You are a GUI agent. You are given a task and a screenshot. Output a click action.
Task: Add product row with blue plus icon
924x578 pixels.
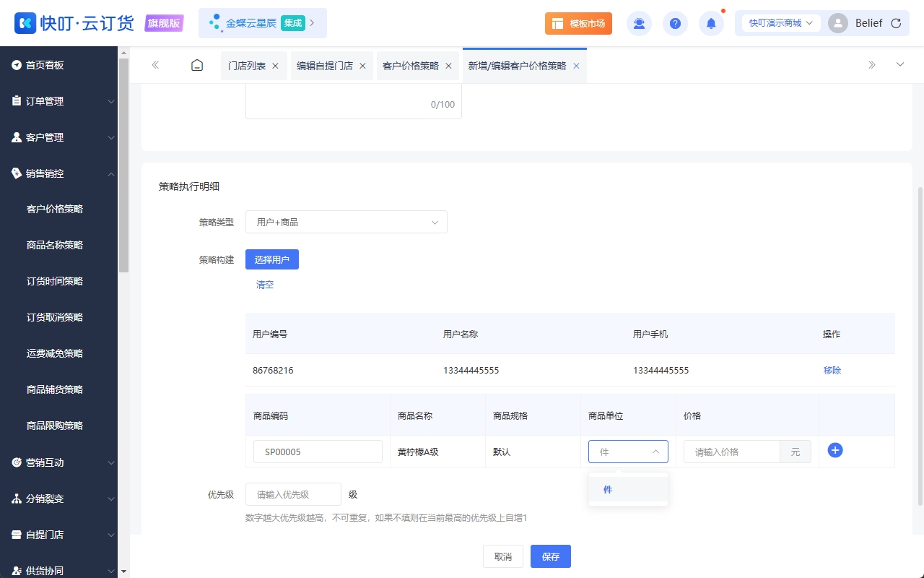pos(835,450)
